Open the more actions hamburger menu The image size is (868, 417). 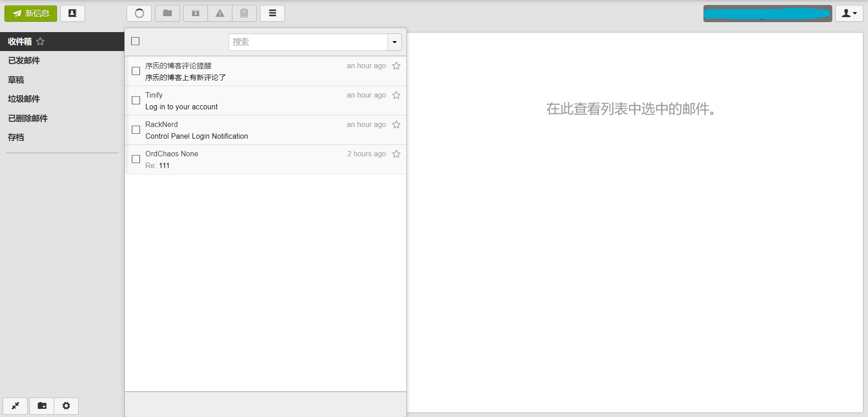tap(272, 14)
